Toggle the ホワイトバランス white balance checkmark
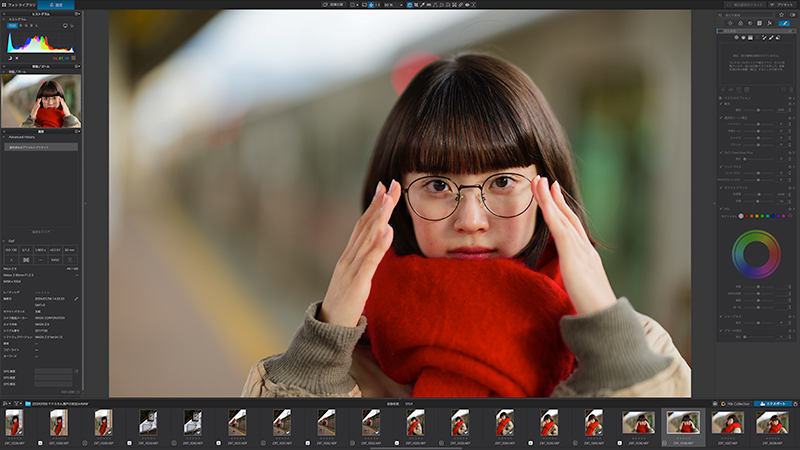 pos(721,188)
